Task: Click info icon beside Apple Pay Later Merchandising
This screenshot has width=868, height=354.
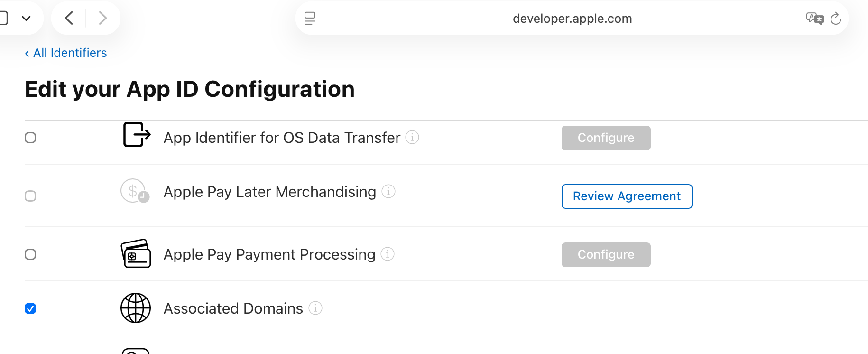Action: coord(388,191)
